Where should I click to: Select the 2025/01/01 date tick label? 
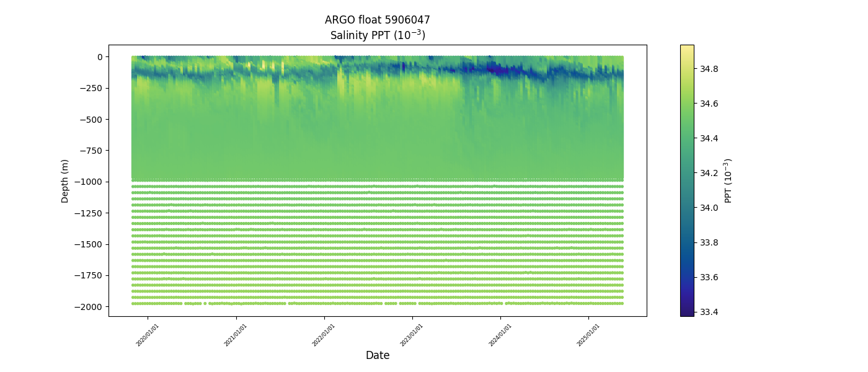click(x=588, y=335)
